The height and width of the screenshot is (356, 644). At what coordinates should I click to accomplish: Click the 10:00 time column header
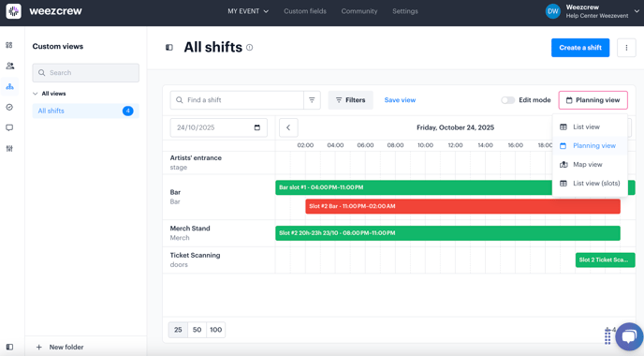point(425,145)
